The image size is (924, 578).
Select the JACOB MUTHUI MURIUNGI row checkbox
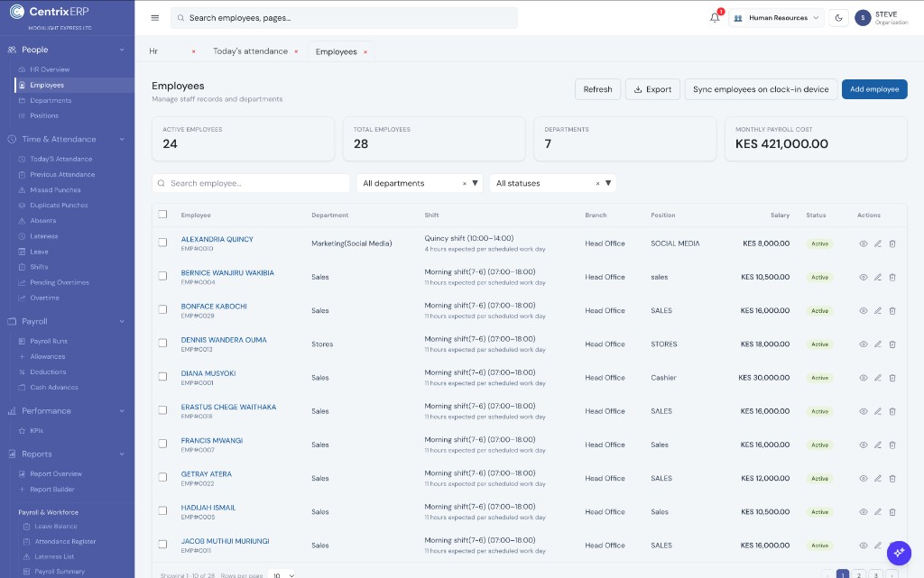point(162,545)
